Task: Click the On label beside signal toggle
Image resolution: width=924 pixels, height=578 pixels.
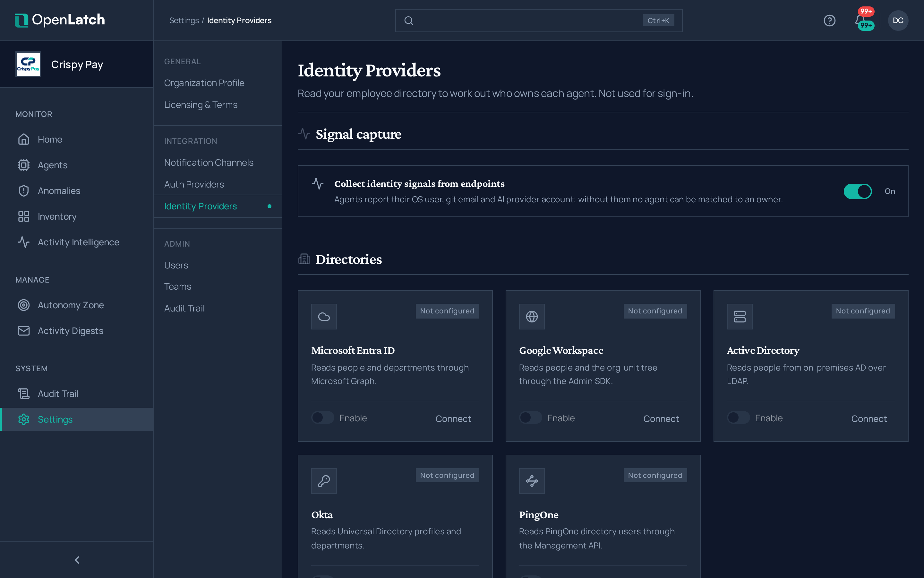Action: (x=890, y=191)
